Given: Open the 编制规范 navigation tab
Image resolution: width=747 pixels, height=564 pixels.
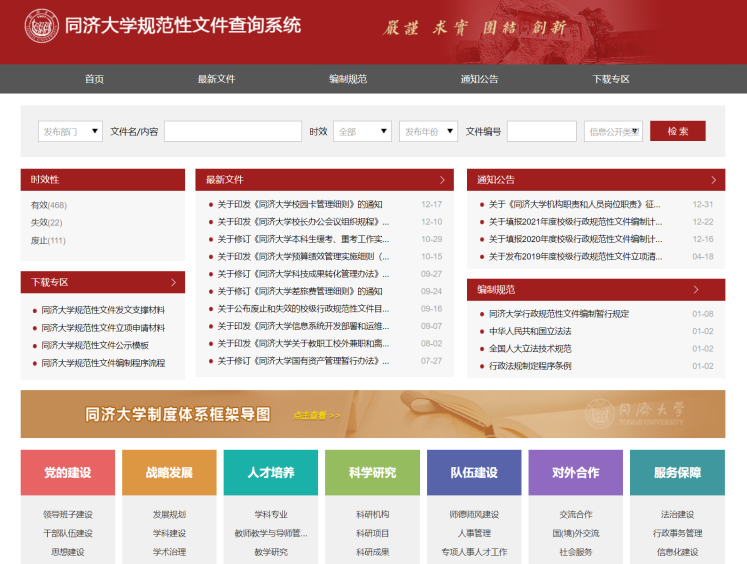Looking at the screenshot, I should coord(348,79).
